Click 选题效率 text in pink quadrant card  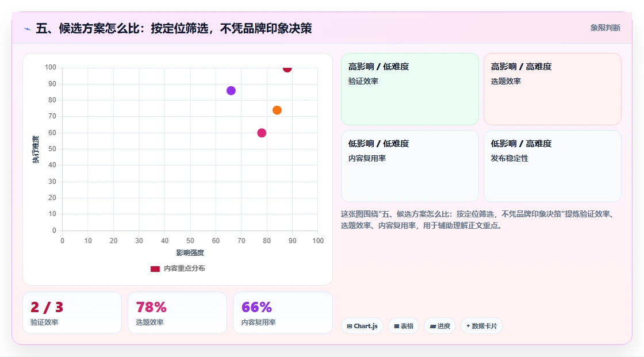coord(505,81)
